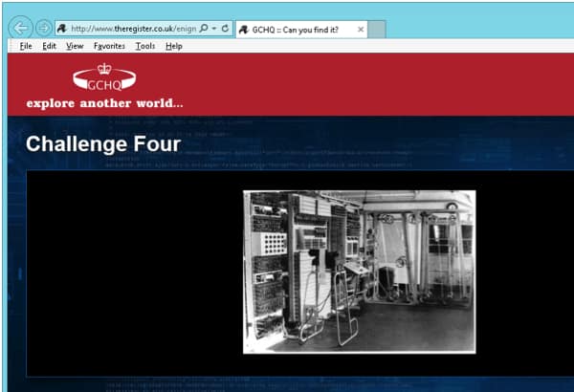
Task: Click the search magnifier in address bar
Action: coord(203,29)
